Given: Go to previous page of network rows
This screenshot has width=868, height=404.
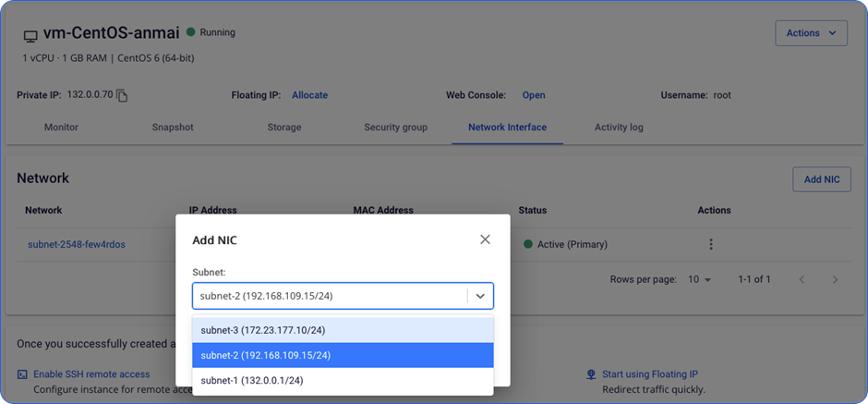Looking at the screenshot, I should 802,279.
